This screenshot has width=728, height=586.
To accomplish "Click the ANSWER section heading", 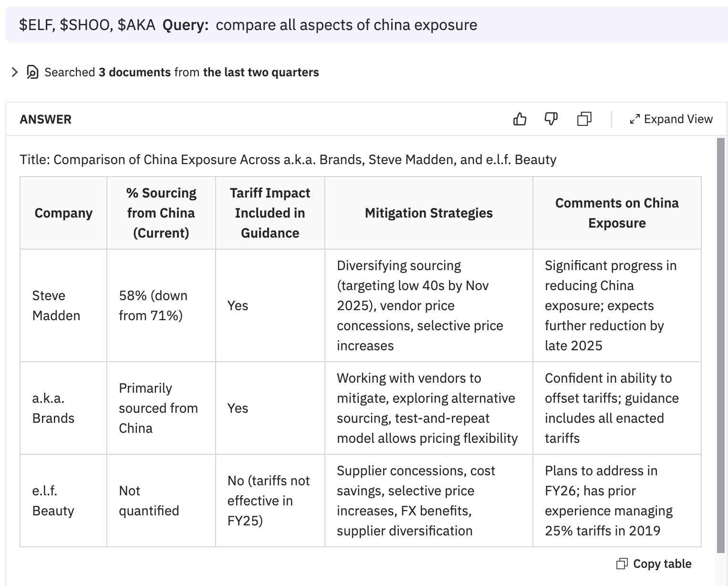I will (45, 119).
